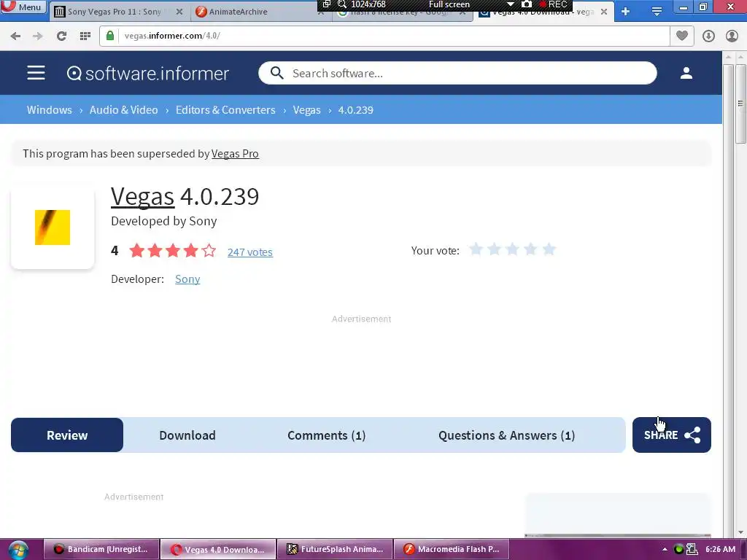Open the browser account profile icon
Viewport: 747px width, 560px height.
732,36
